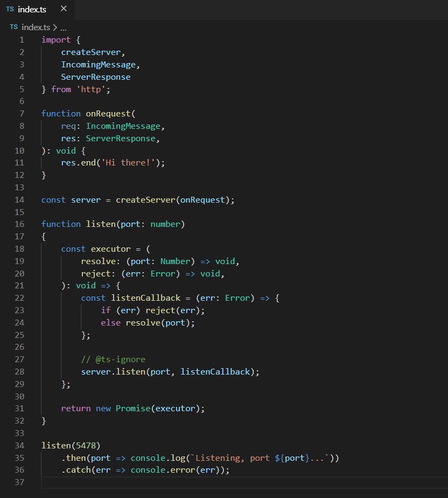The image size is (448, 498).
Task: Click 'reject(err);' on line 23
Action: (175, 310)
